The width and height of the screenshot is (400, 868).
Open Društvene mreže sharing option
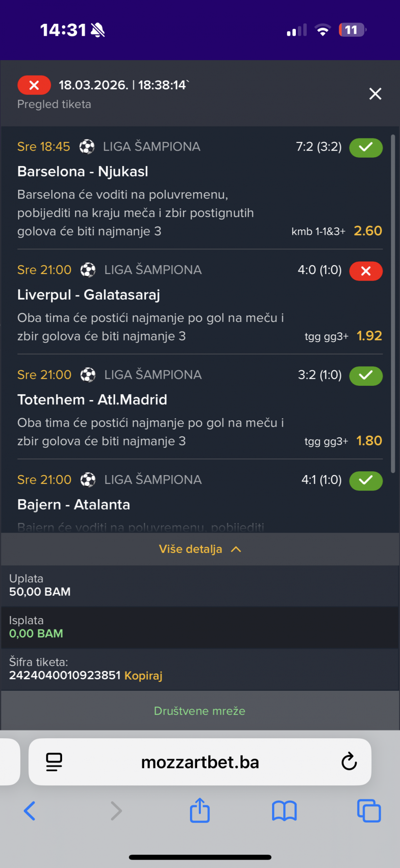point(200,711)
